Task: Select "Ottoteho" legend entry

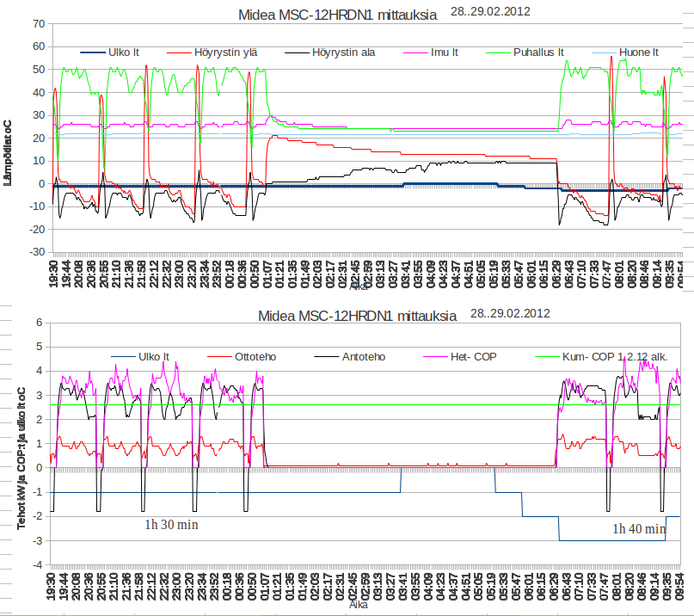Action: [257, 356]
